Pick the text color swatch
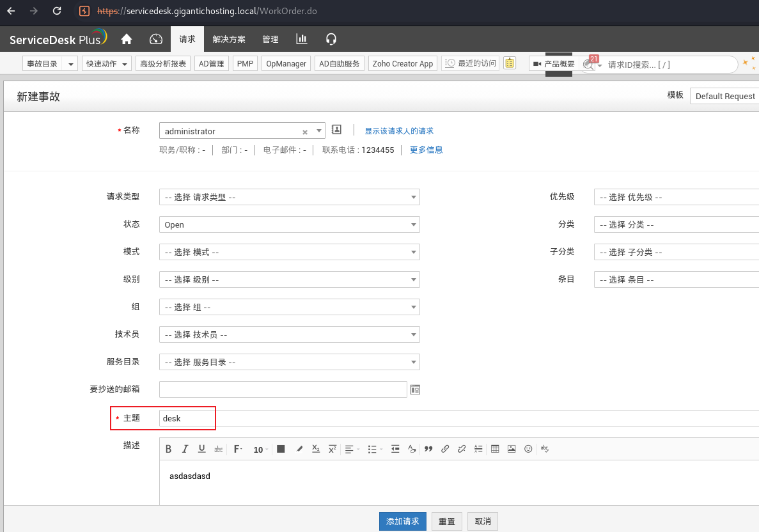Viewport: 759px width, 532px height. [x=281, y=449]
